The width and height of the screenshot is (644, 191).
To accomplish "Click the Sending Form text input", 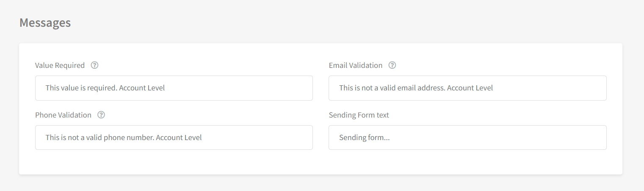I will (x=467, y=138).
